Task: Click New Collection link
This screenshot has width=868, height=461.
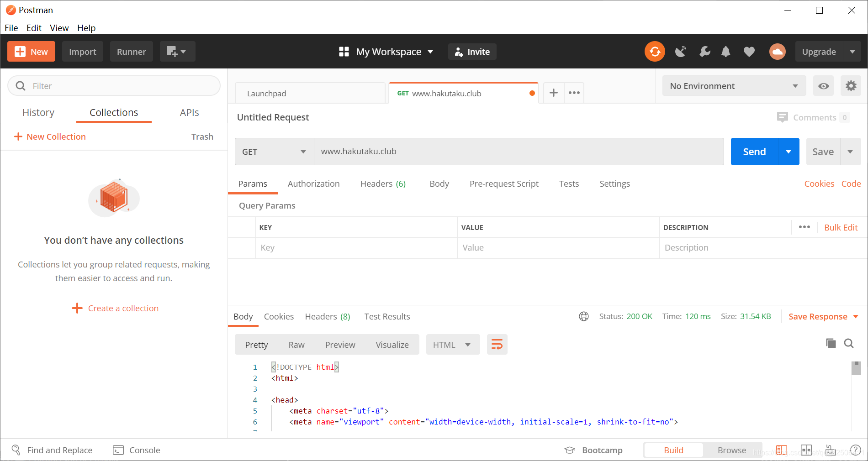Action: click(50, 136)
